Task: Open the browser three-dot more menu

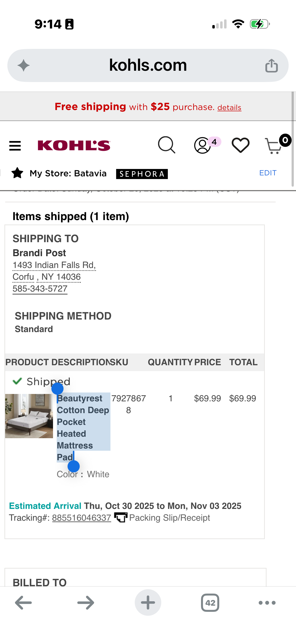Action: click(x=267, y=603)
